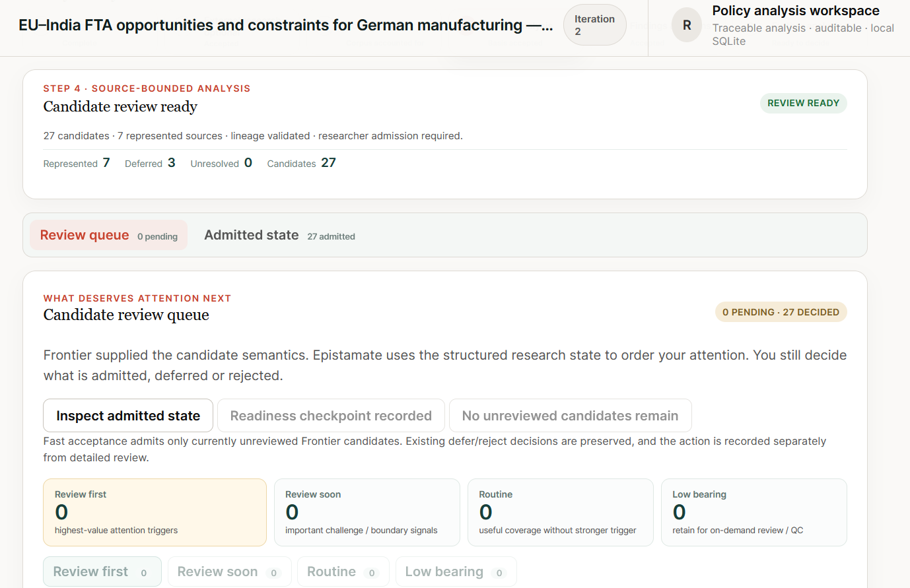The width and height of the screenshot is (910, 588).
Task: Click the Fast acceptance note text
Action: pos(435,449)
